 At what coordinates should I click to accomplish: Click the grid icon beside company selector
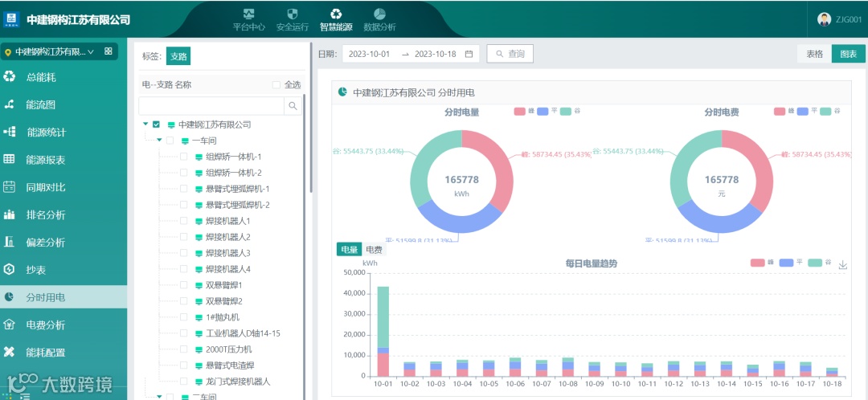tap(108, 51)
